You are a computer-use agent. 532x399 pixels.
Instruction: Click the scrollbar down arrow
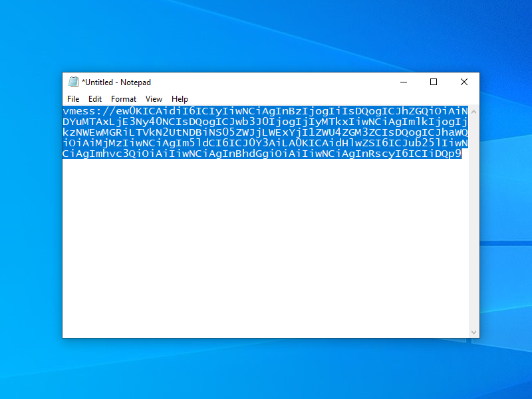(x=474, y=332)
